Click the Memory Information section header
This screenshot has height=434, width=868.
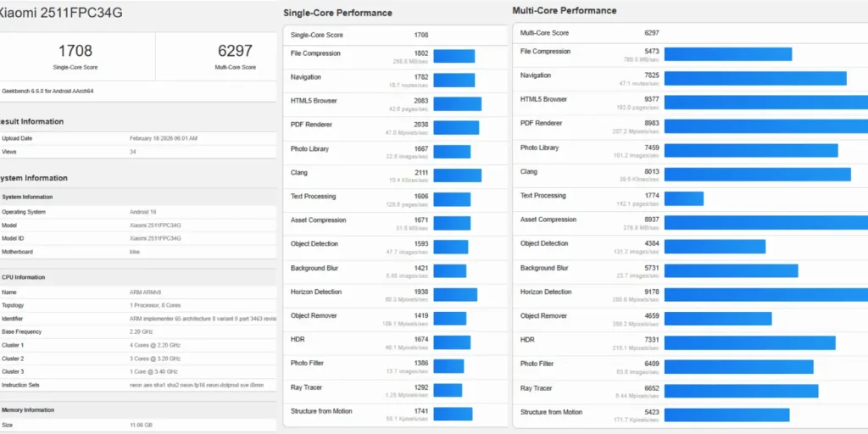(x=28, y=410)
